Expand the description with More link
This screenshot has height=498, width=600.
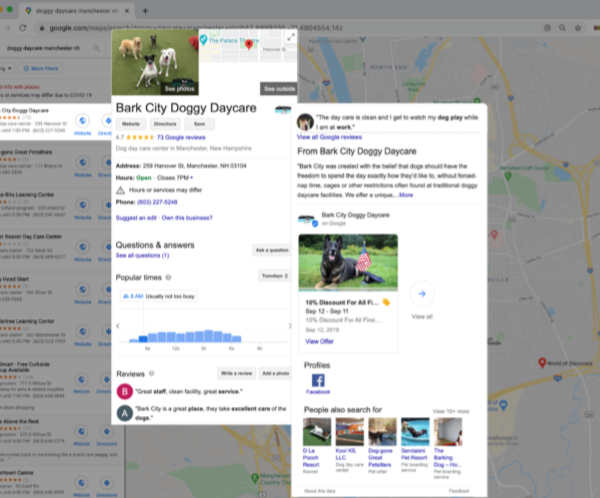[405, 195]
